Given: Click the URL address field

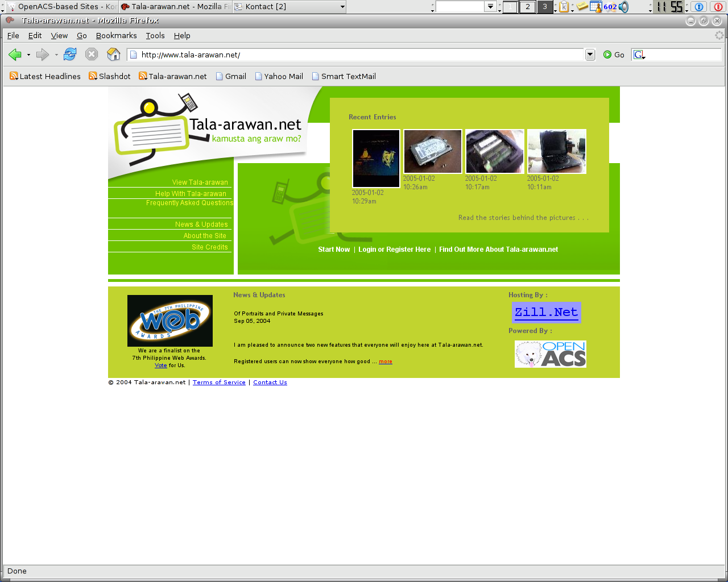Looking at the screenshot, I should click(x=358, y=55).
